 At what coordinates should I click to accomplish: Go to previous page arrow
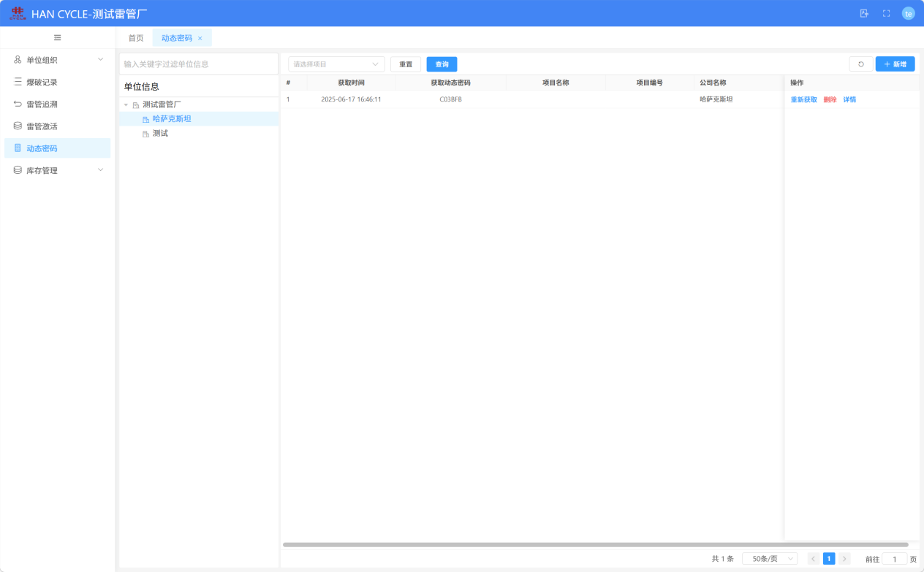814,559
